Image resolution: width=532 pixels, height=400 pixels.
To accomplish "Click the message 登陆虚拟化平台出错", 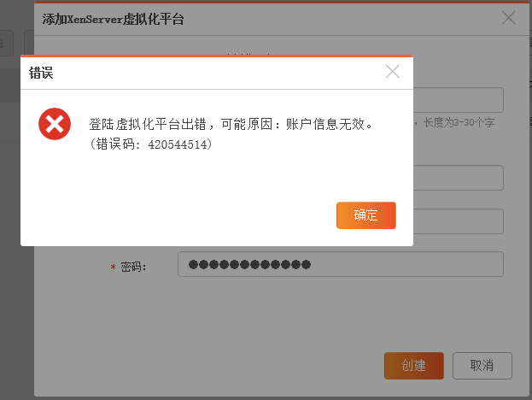I will tap(148, 124).
